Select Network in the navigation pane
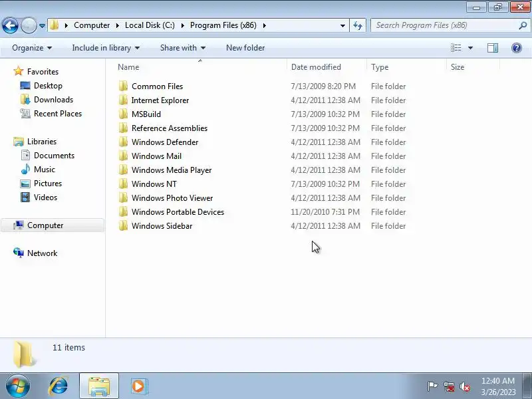The width and height of the screenshot is (532, 399). 42,253
